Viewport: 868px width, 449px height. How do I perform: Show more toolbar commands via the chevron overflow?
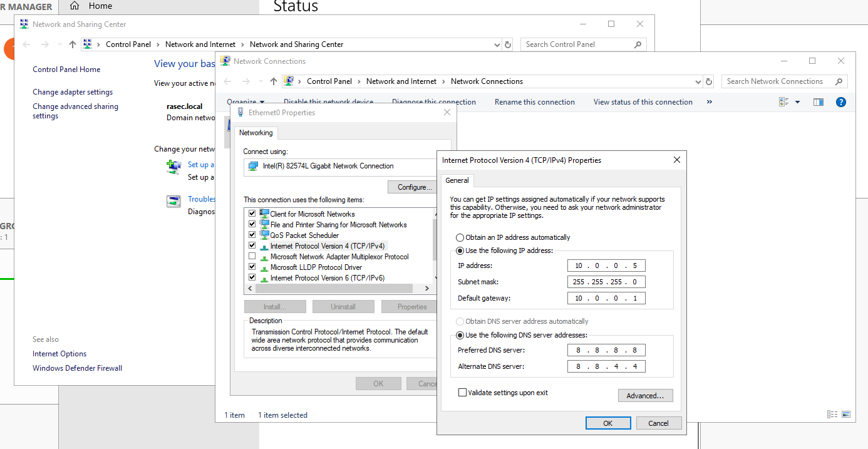pyautogui.click(x=709, y=102)
